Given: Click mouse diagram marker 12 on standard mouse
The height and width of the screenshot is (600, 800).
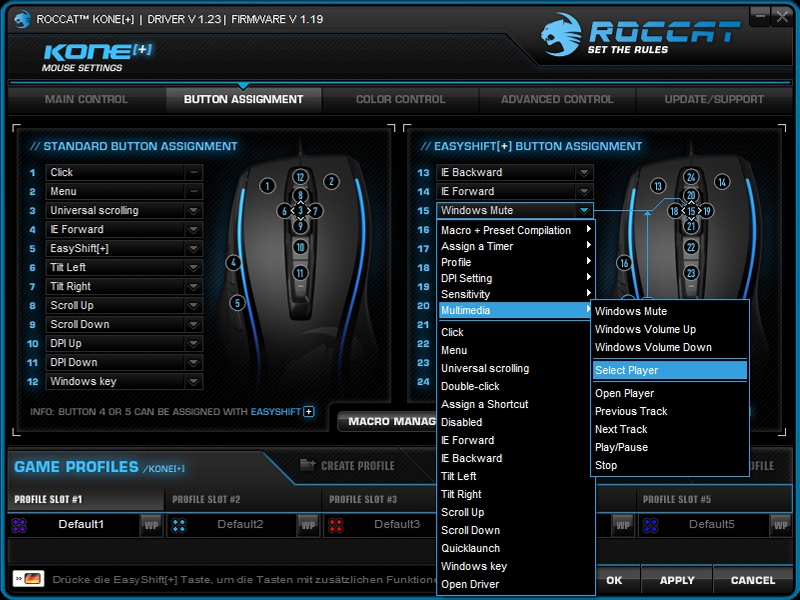Looking at the screenshot, I should coord(300,177).
